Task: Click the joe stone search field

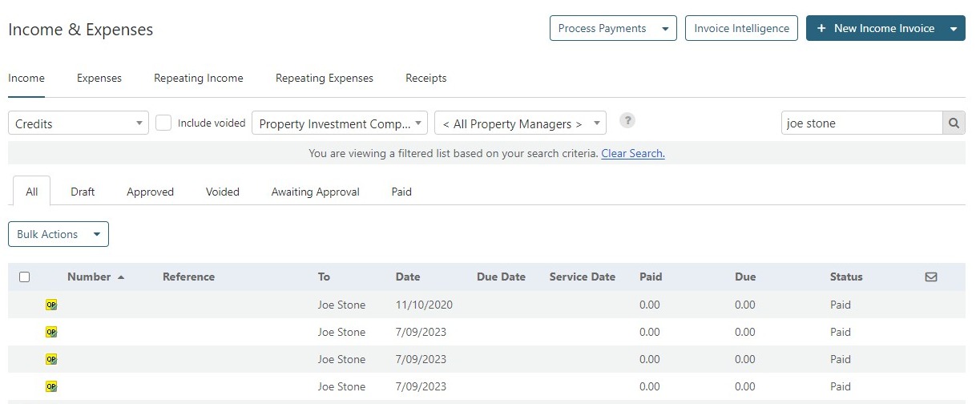Action: (862, 123)
